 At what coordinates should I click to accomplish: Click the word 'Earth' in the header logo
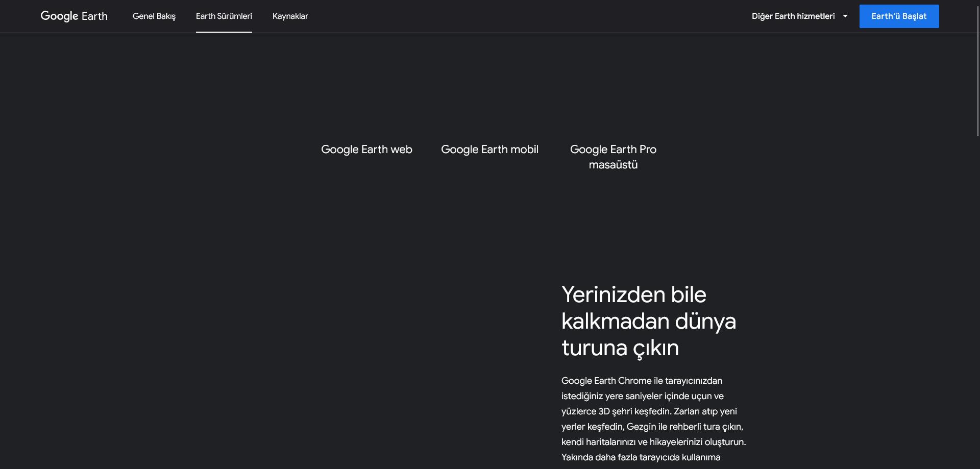click(x=94, y=16)
